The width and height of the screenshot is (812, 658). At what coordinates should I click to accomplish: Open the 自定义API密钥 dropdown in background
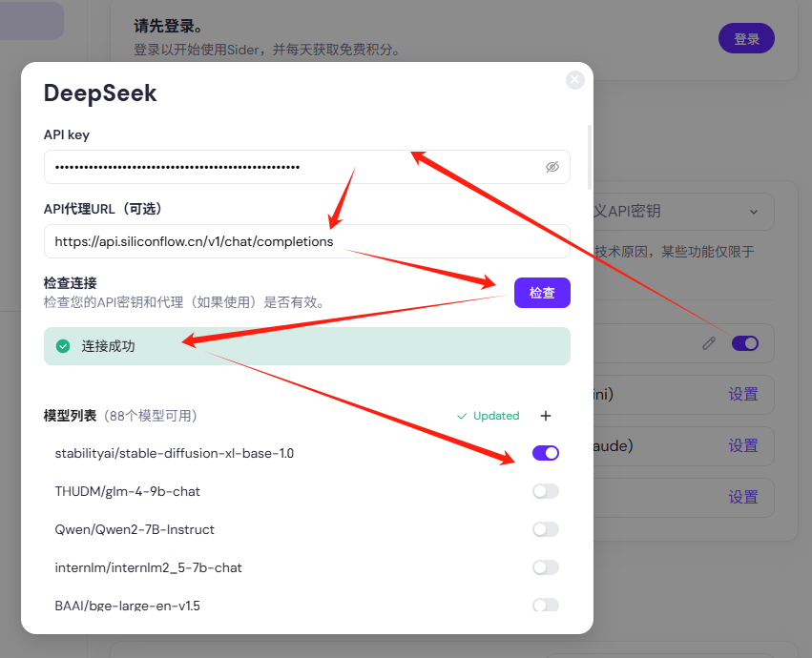click(x=683, y=211)
